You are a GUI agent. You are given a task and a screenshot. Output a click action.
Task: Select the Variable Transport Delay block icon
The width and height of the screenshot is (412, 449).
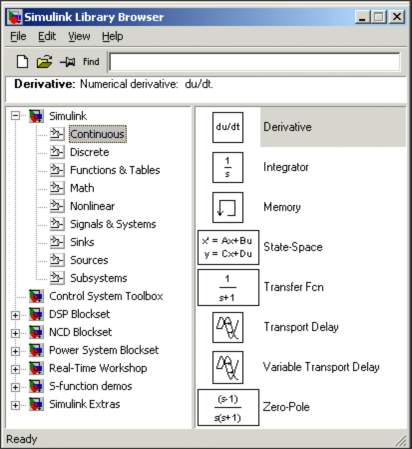tap(228, 367)
